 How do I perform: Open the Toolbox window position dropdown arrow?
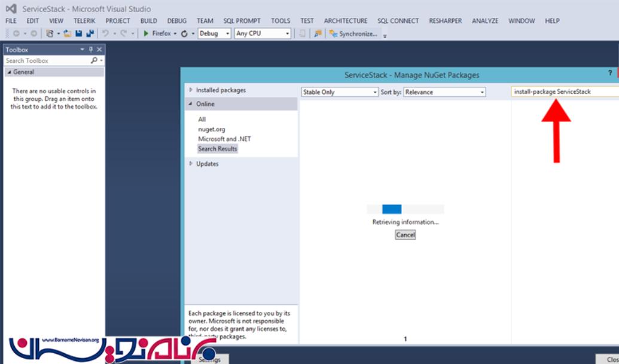point(82,49)
